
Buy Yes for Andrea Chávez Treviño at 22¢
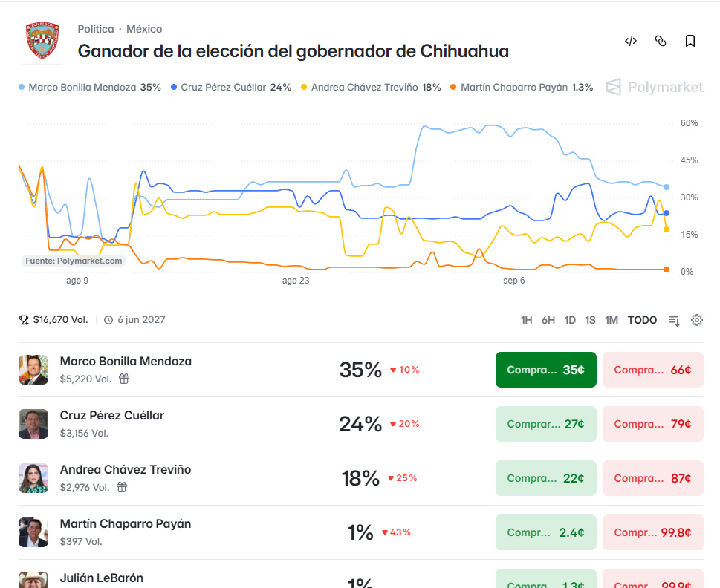point(546,478)
